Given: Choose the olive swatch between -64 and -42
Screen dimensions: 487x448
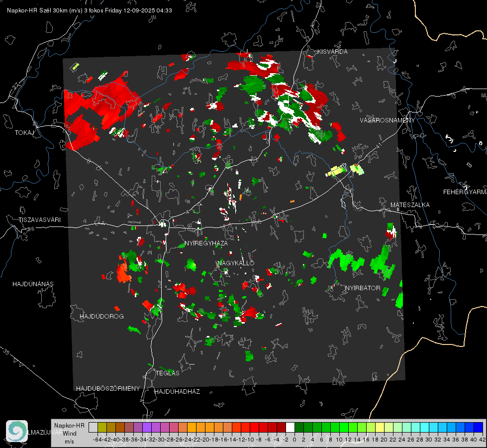Looking at the screenshot, I should 102,427.
